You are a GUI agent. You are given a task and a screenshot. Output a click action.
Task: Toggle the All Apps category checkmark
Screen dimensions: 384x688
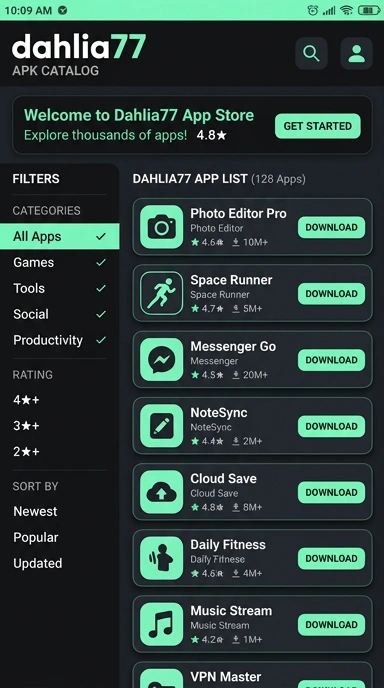[x=101, y=236]
